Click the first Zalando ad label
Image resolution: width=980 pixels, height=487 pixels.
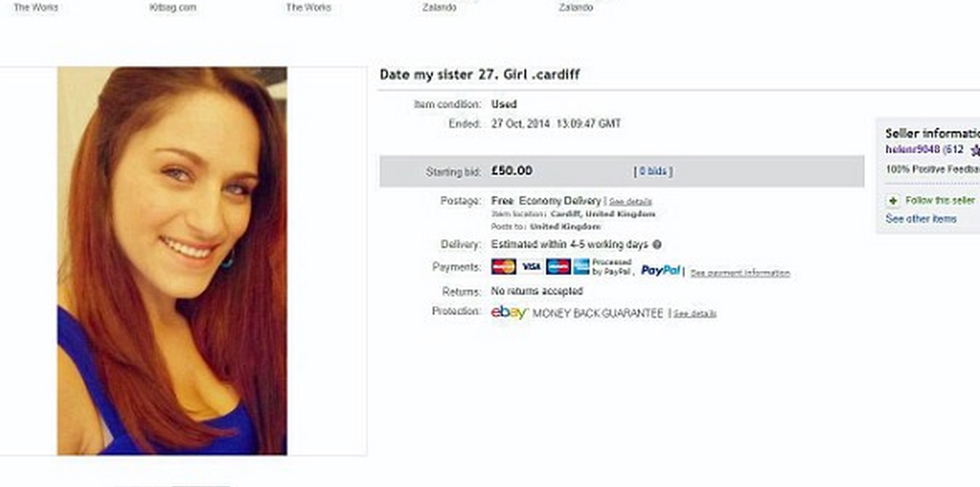pyautogui.click(x=439, y=7)
